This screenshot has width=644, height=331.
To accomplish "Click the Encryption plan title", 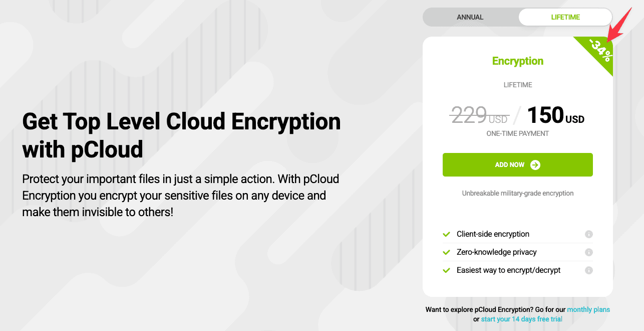I will [517, 61].
